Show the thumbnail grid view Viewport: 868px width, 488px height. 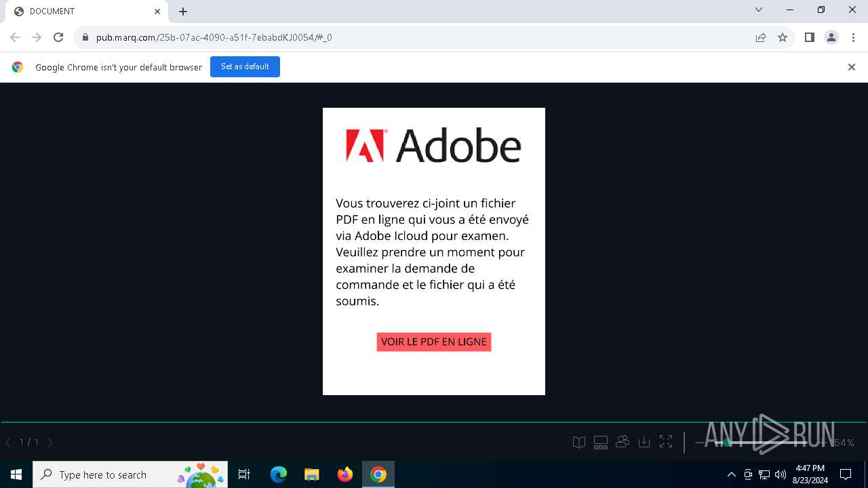(x=601, y=443)
